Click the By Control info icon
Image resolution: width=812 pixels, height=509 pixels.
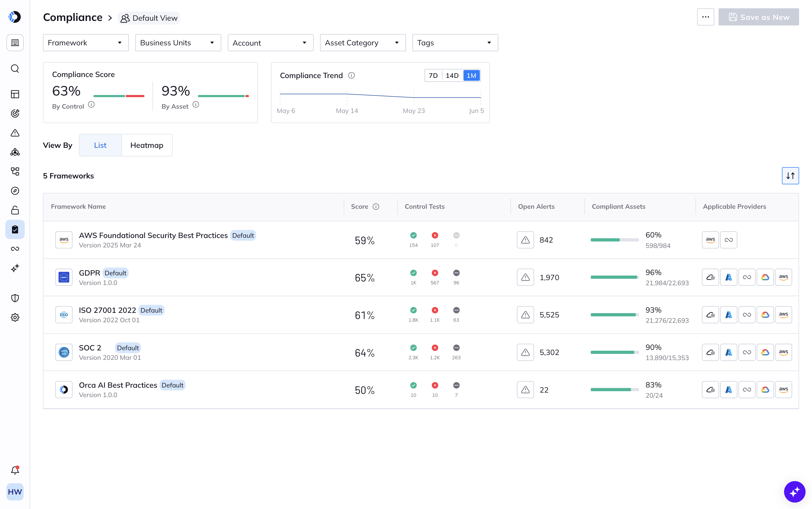[91, 105]
